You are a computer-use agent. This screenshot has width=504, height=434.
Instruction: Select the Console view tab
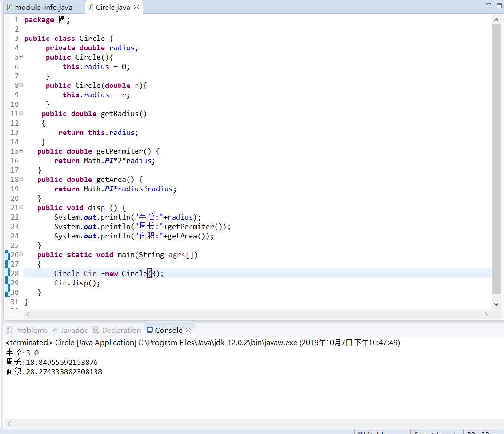(168, 330)
